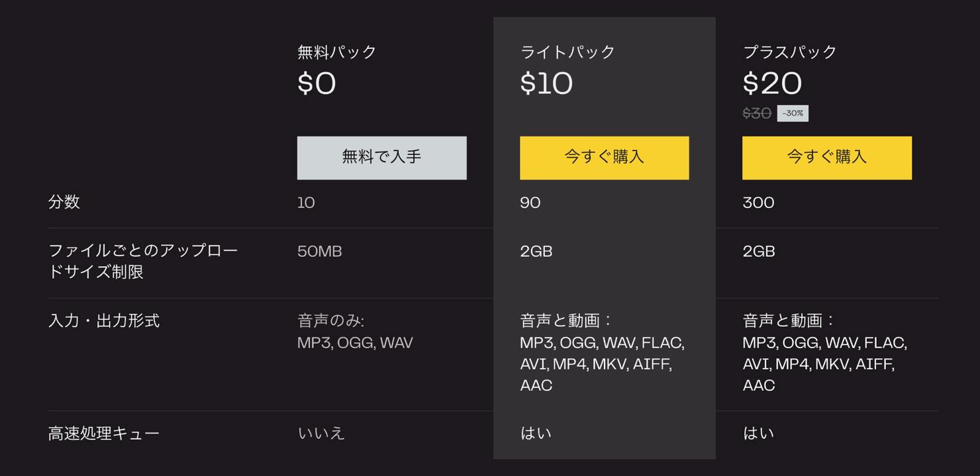Click 90 minutes value in ライトパック
980x476 pixels.
coord(530,203)
